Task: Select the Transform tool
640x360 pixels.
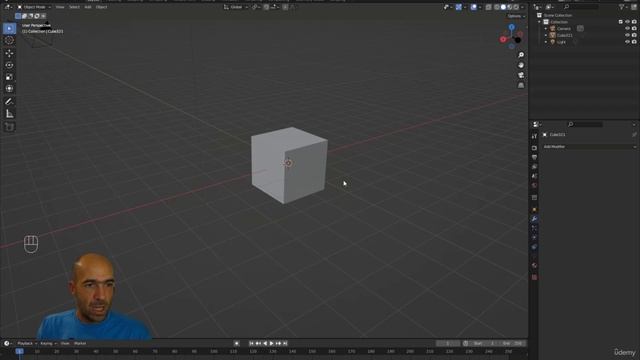Action: 9,89
